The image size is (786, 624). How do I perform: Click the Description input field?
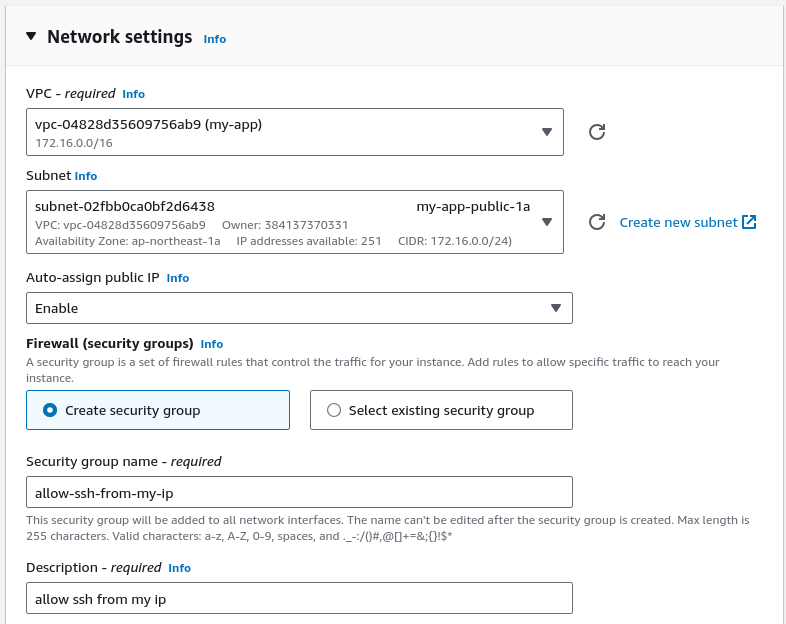pyautogui.click(x=299, y=598)
